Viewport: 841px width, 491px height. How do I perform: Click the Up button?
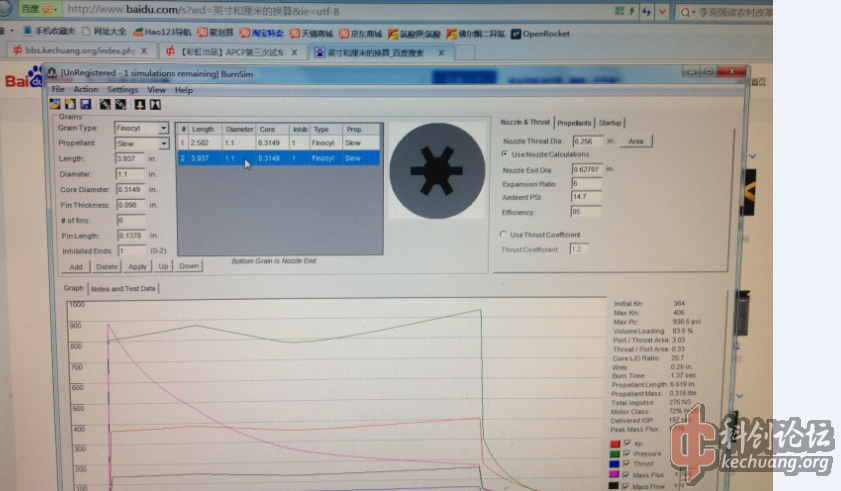coord(163,266)
